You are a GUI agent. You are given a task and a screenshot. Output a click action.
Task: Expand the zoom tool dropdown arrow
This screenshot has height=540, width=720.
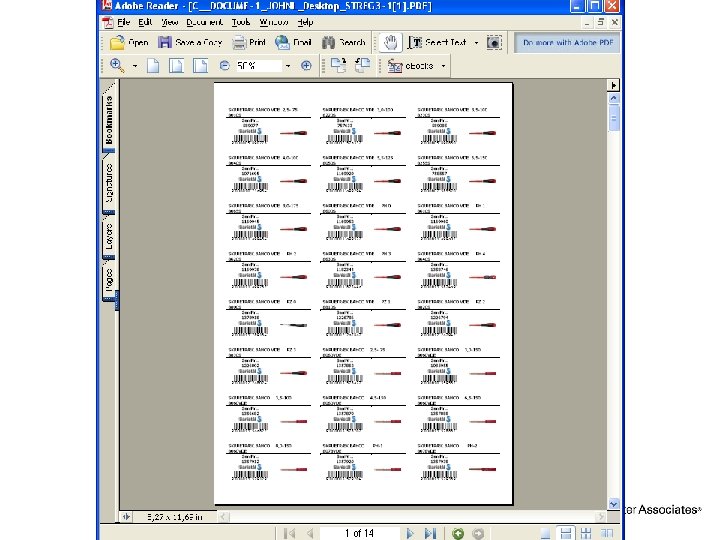135,66
